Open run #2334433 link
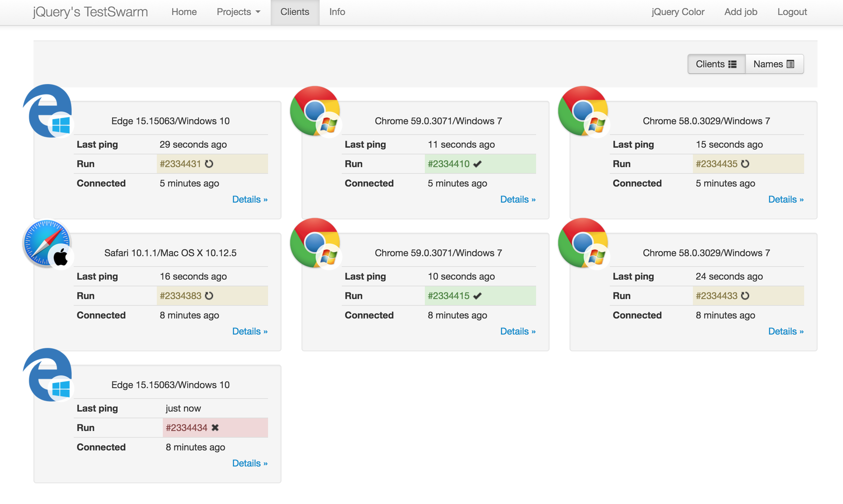The image size is (843, 504). pyautogui.click(x=716, y=296)
